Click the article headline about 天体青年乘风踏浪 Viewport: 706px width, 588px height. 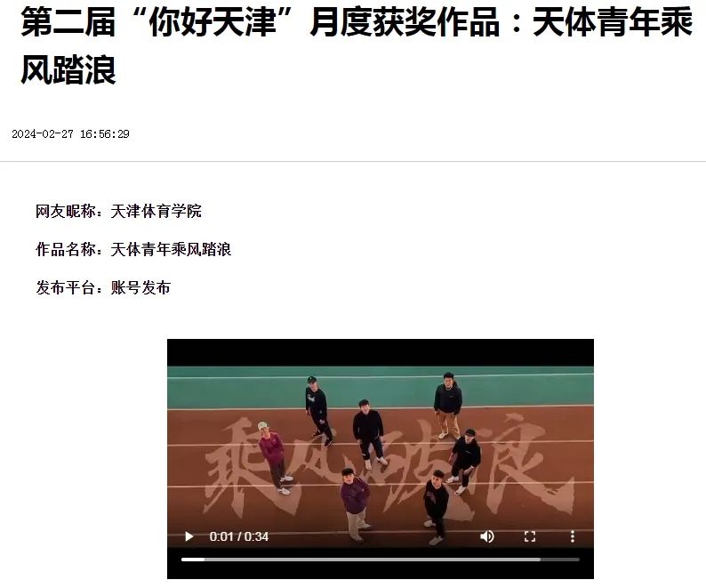(x=357, y=46)
